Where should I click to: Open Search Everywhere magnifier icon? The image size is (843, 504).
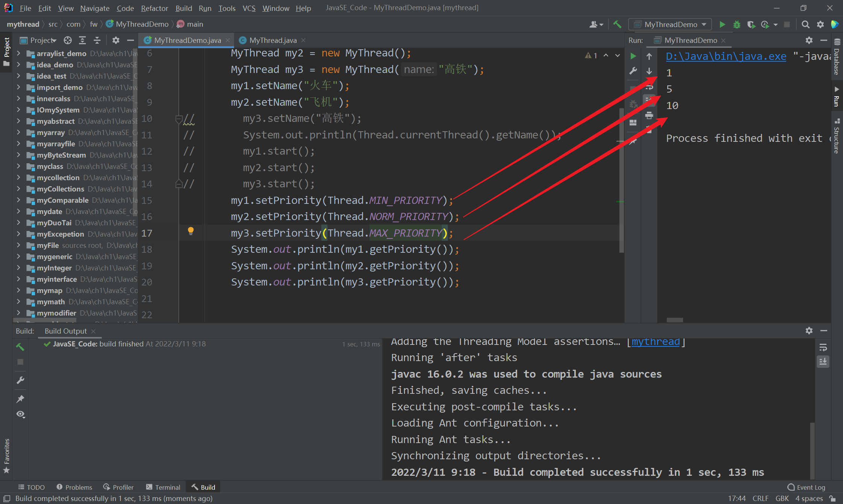(x=805, y=24)
